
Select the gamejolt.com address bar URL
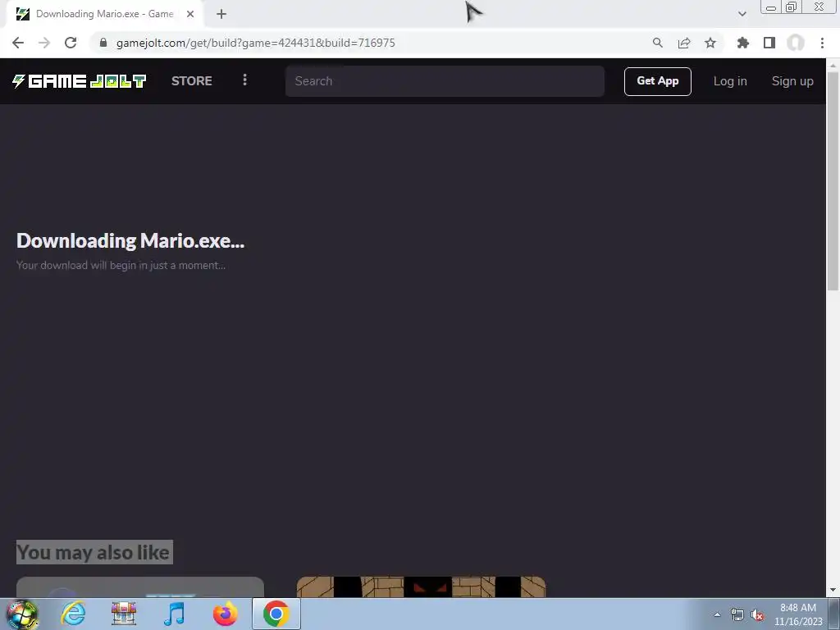(256, 43)
